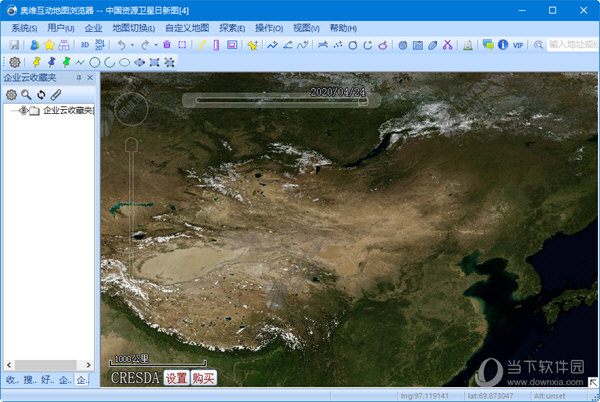Close the 企业云收藏夹 panel
This screenshot has width=600, height=402.
90,78
